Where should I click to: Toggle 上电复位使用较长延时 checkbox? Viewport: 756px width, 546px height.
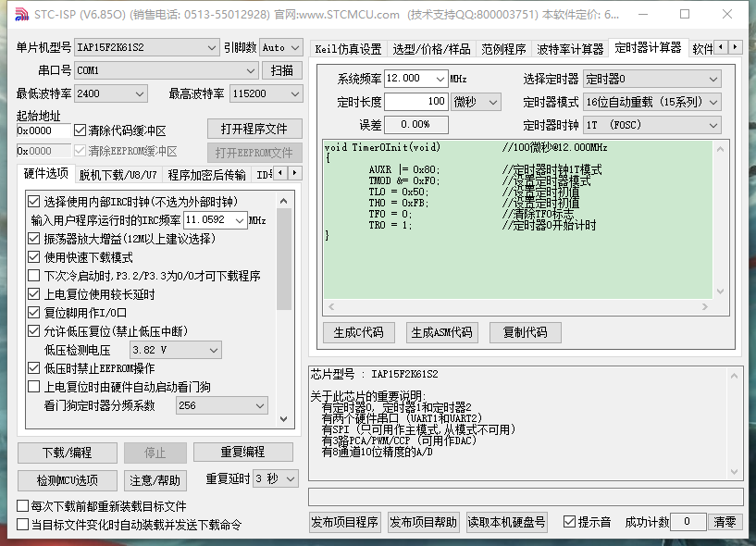click(33, 293)
